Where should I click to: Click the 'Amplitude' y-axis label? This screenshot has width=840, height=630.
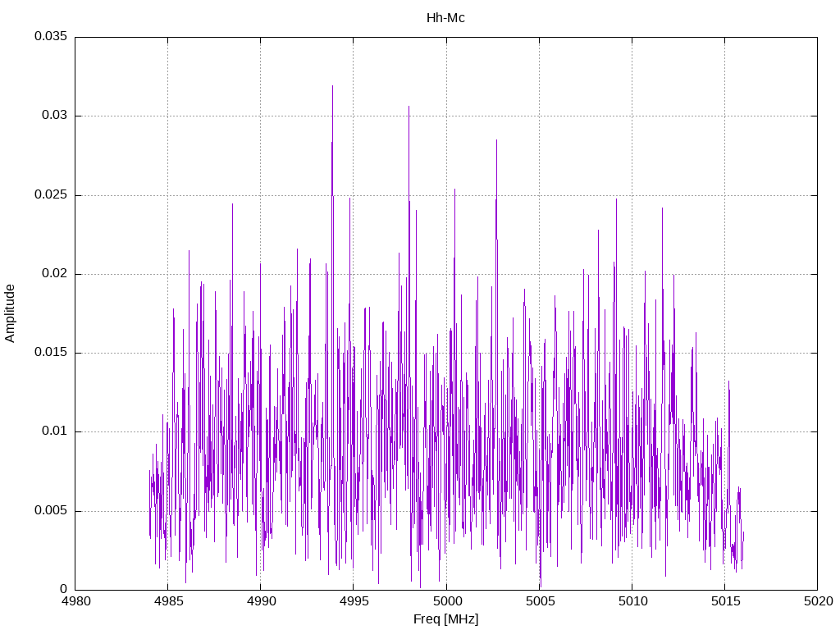pyautogui.click(x=10, y=313)
